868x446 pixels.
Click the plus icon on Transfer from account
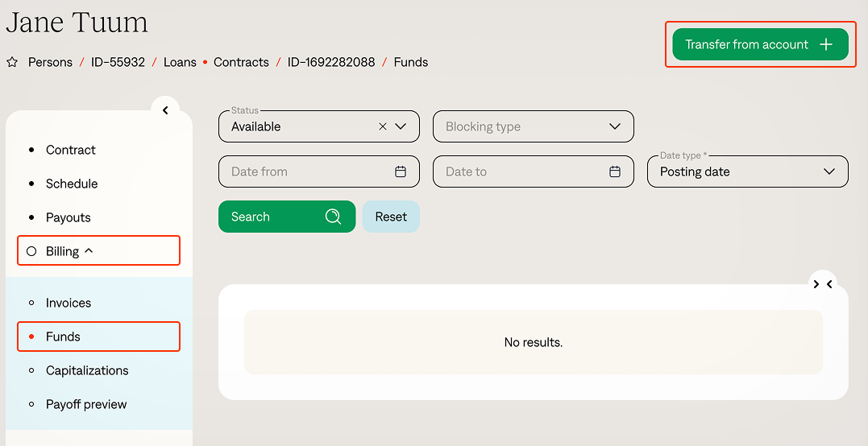pos(826,44)
